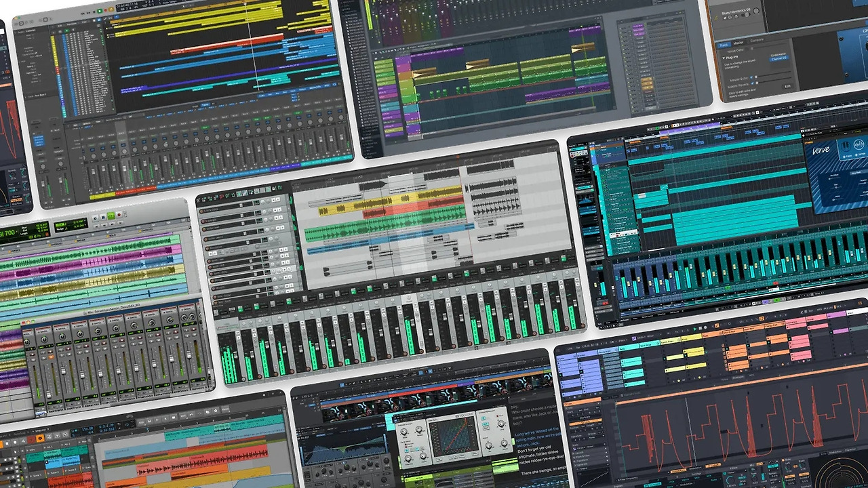Click the circular Verve plugin logo icon

click(859, 144)
